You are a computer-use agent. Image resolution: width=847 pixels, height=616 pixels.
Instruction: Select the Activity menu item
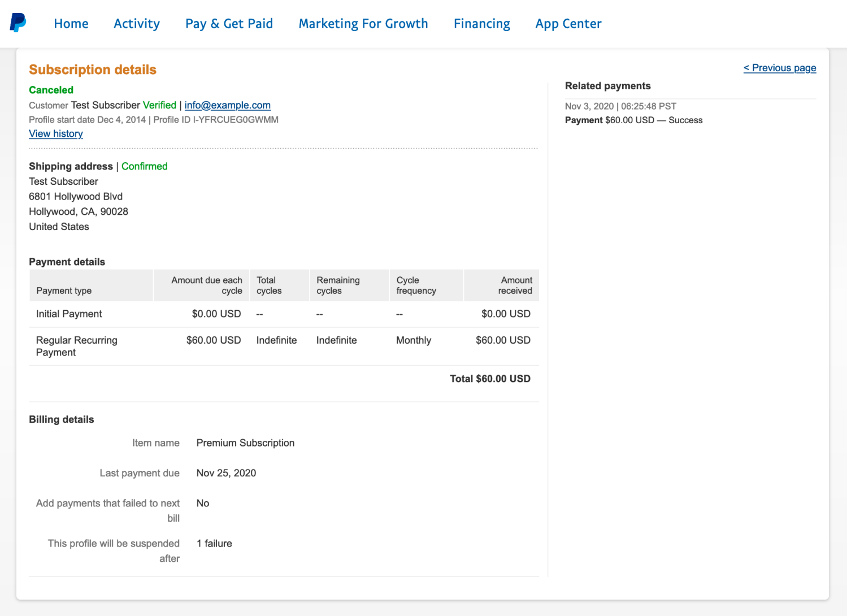point(136,23)
